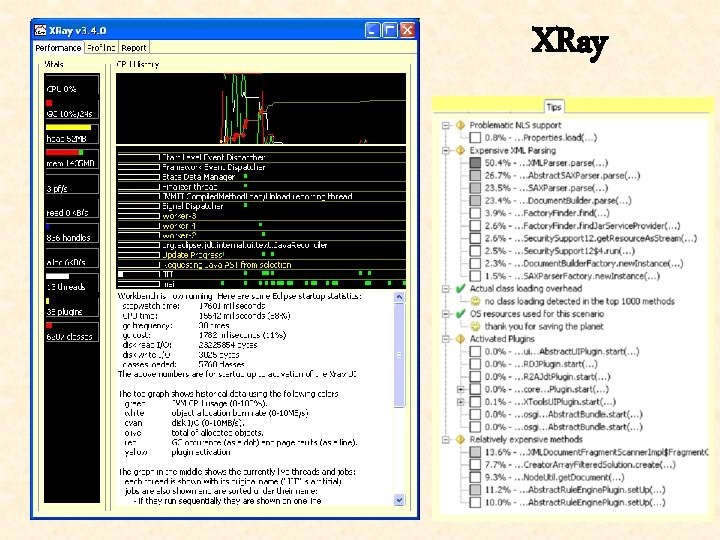The height and width of the screenshot is (540, 720).
Task: Open the Profiling tab
Action: point(101,48)
